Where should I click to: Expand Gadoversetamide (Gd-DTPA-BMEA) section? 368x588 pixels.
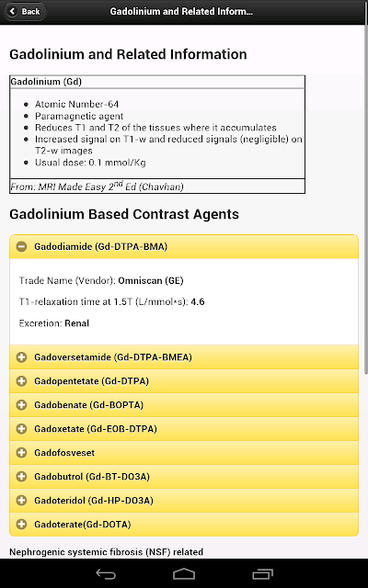click(x=184, y=357)
